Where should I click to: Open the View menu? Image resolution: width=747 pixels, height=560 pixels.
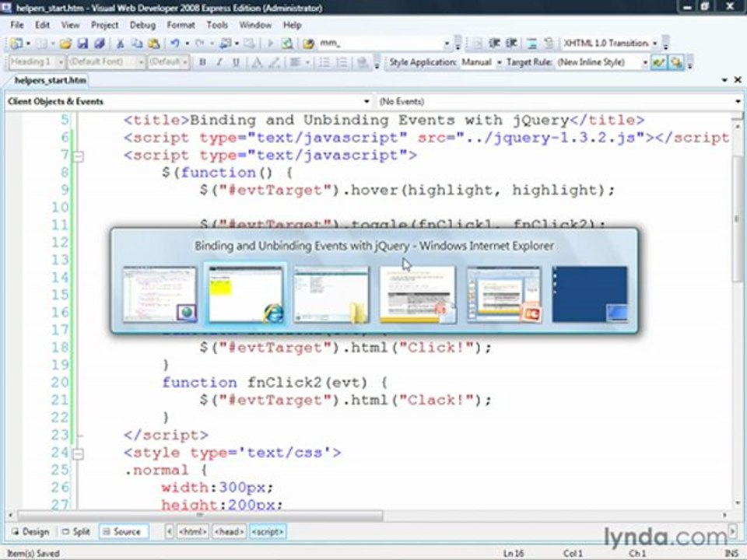tap(70, 25)
